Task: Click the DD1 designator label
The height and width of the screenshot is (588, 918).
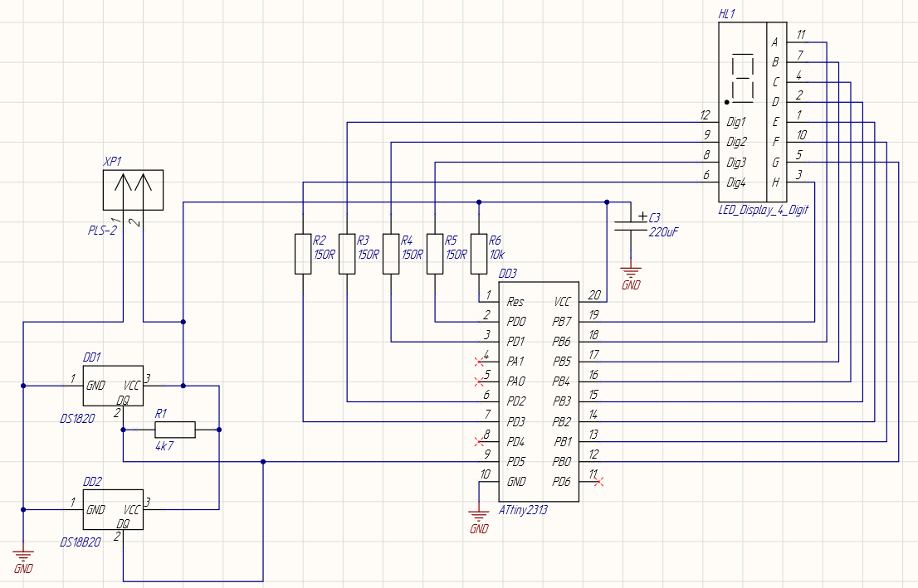Action: [x=92, y=357]
